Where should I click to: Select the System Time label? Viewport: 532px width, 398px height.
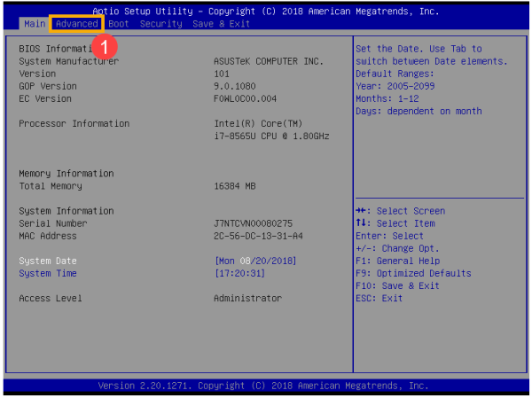48,273
